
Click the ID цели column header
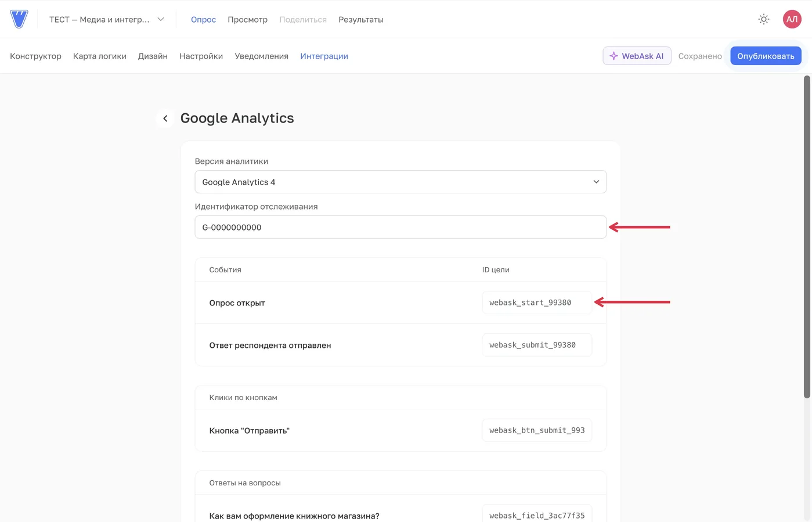tap(496, 270)
